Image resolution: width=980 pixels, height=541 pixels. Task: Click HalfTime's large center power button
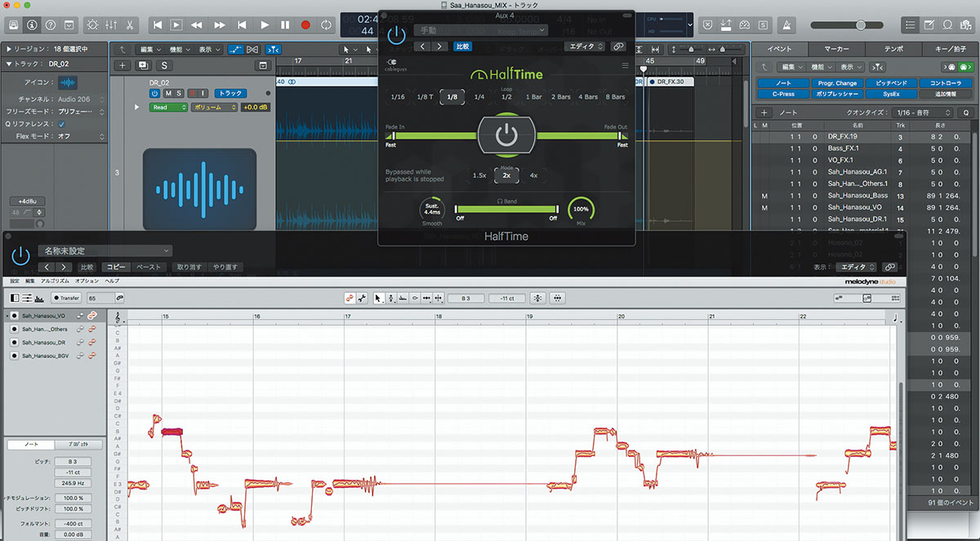coord(506,135)
